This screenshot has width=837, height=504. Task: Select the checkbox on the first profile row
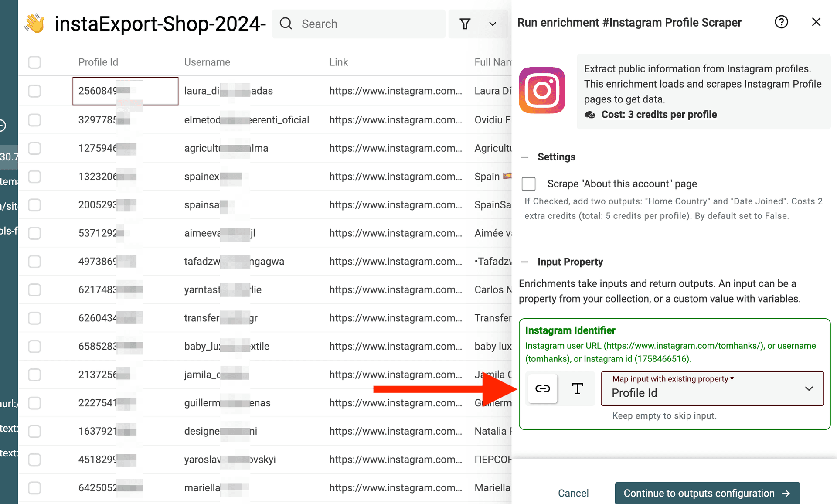click(34, 91)
